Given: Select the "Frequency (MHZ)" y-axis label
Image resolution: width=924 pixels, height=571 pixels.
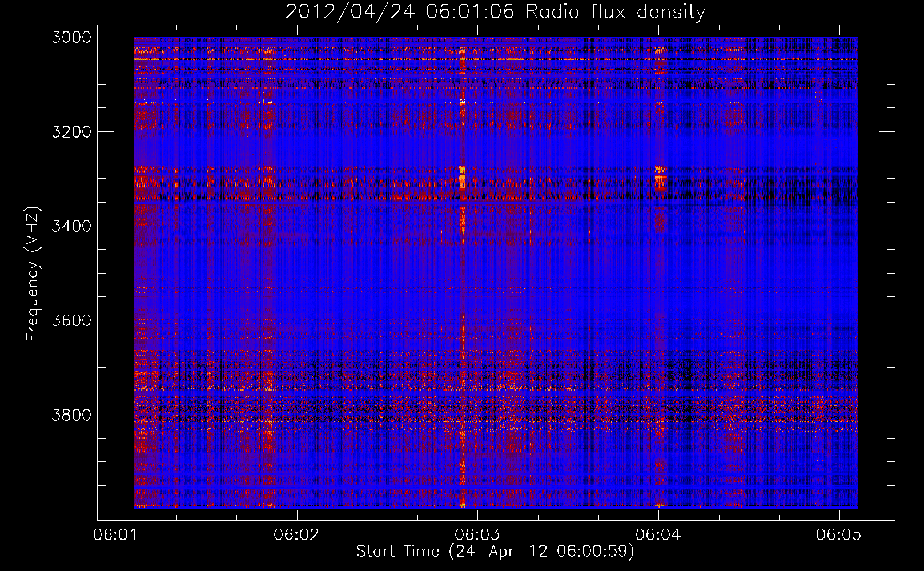Looking at the screenshot, I should coord(33,274).
